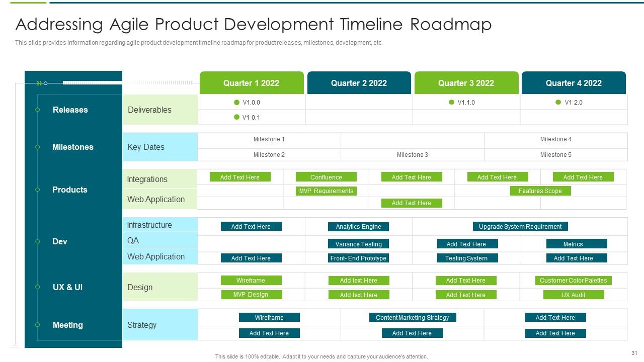Image resolution: width=644 pixels, height=362 pixels.
Task: Select the Customer Color Palettes label
Action: click(574, 281)
